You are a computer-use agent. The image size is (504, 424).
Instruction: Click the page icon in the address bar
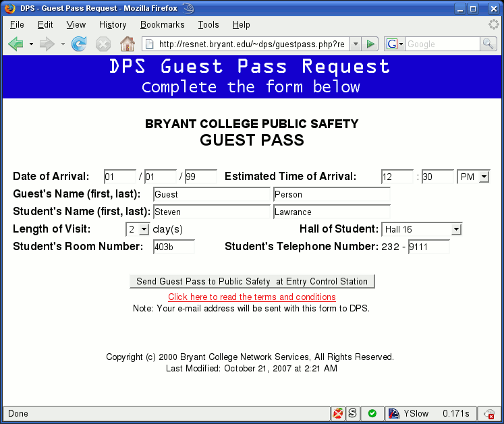pos(150,44)
